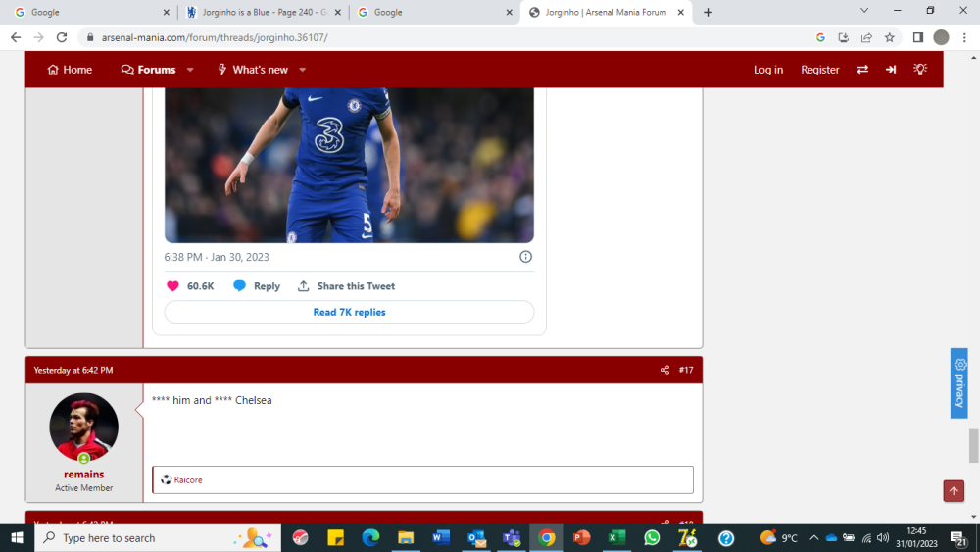Click the share icon on post #17
This screenshot has width=980, height=552.
pyautogui.click(x=665, y=370)
